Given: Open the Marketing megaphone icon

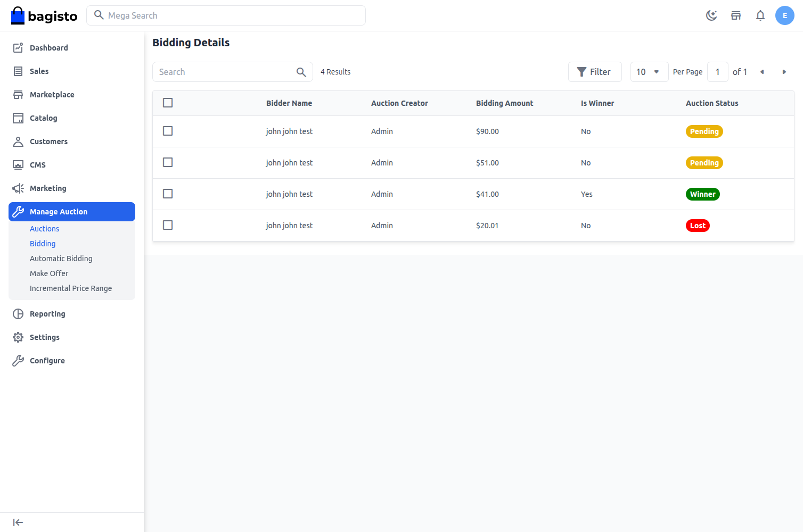Looking at the screenshot, I should click(x=18, y=188).
